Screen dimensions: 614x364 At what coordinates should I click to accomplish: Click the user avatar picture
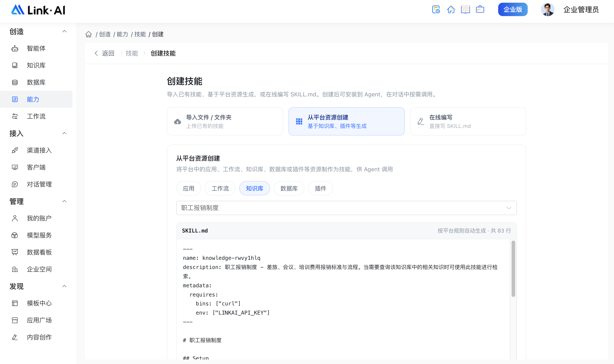pos(548,10)
